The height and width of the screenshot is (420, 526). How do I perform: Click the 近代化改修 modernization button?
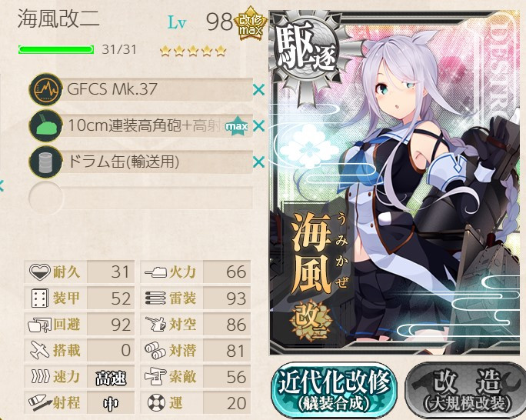[334, 390]
